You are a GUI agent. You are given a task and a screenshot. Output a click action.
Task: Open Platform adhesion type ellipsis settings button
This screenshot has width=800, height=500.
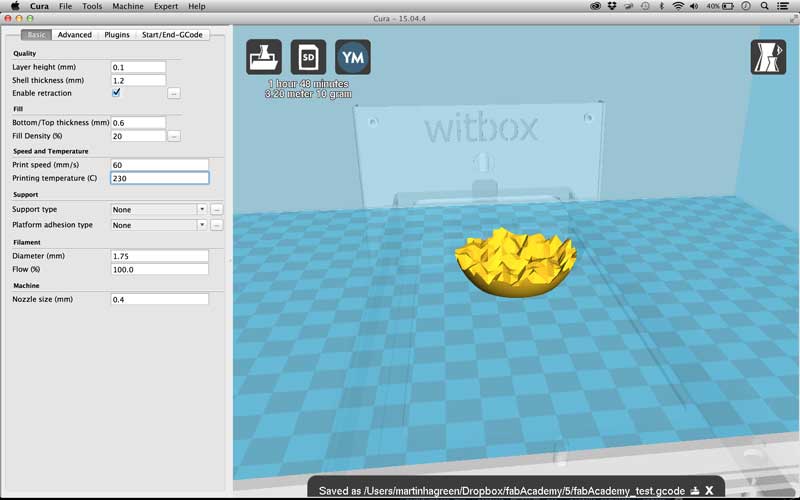[x=216, y=225]
